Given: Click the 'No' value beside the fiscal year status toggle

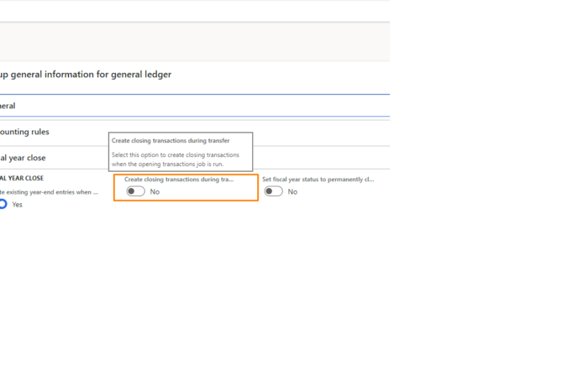Looking at the screenshot, I should (292, 192).
